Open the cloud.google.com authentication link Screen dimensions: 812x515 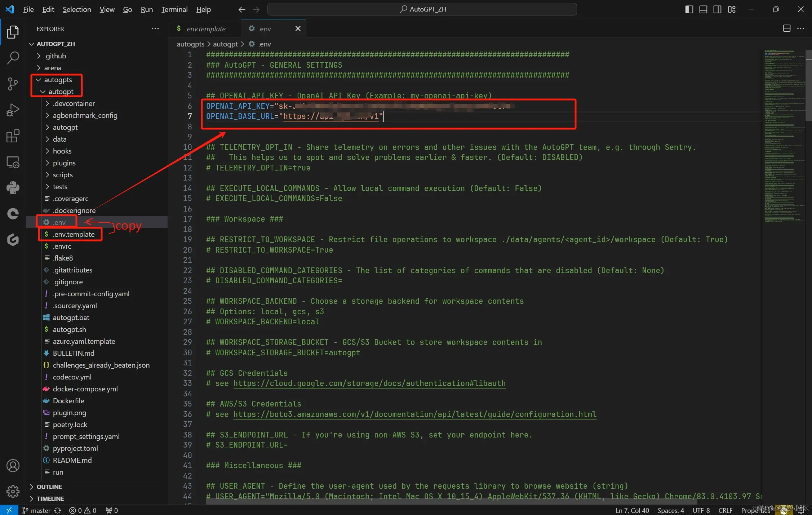point(369,383)
